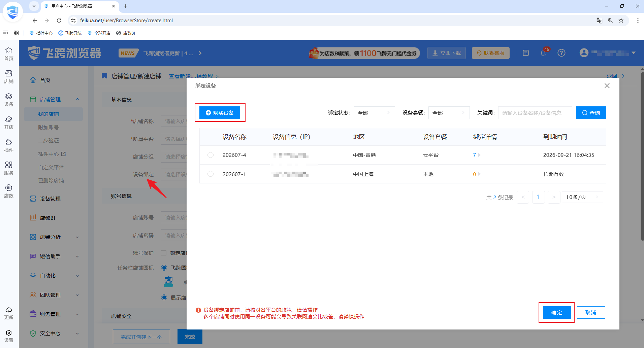644x348 pixels.
Task: Collapse 店铺管理 sidebar section
Action: [x=77, y=99]
